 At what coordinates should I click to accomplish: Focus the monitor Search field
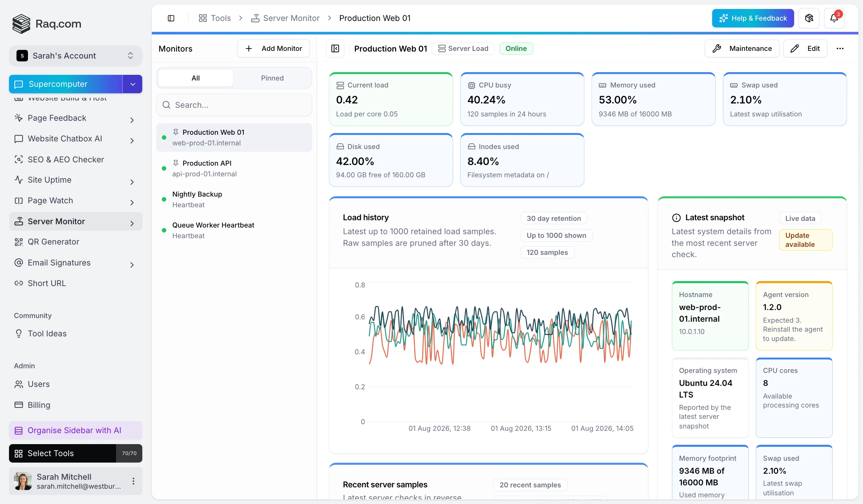234,105
